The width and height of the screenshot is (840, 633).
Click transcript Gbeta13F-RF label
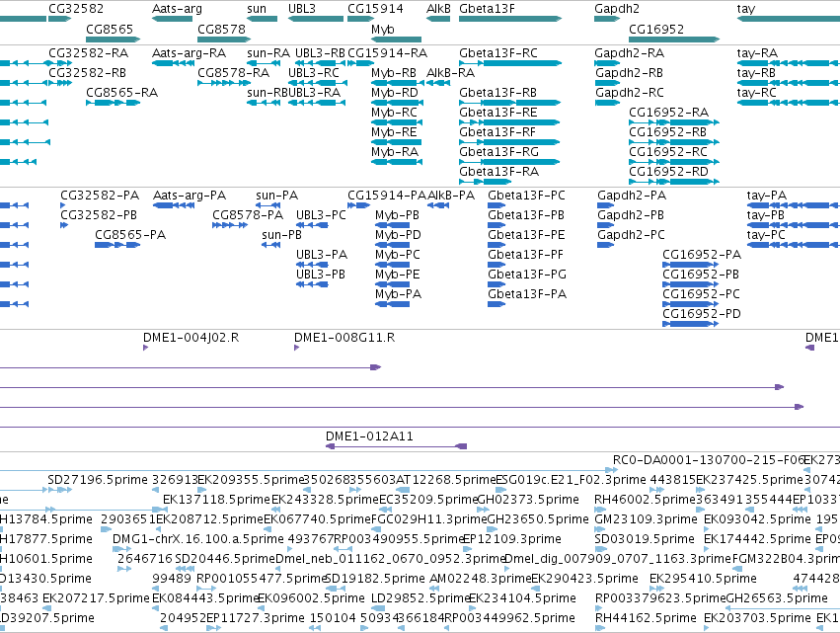pyautogui.click(x=497, y=132)
